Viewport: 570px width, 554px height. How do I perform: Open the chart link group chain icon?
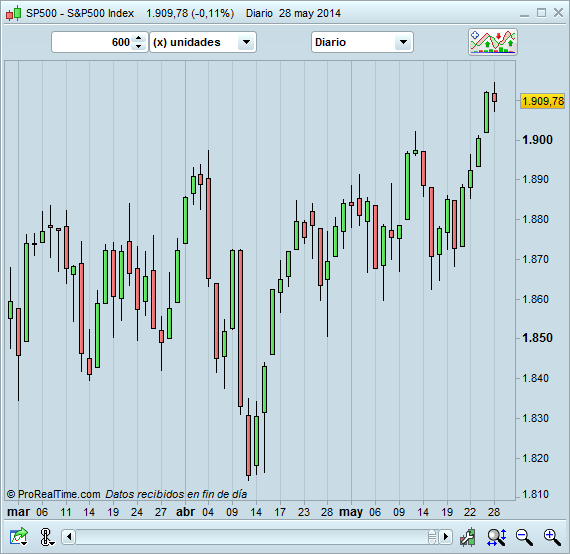click(46, 537)
